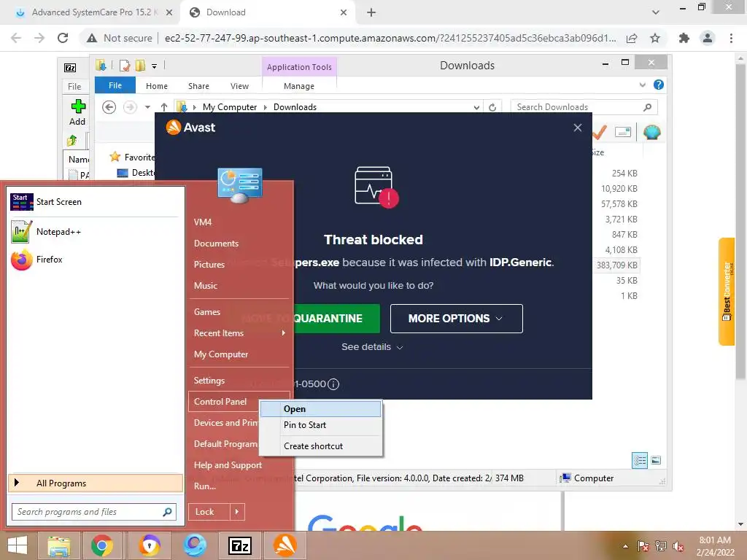The image size is (747, 560).
Task: Go up one folder level in Explorer
Action: (x=164, y=107)
